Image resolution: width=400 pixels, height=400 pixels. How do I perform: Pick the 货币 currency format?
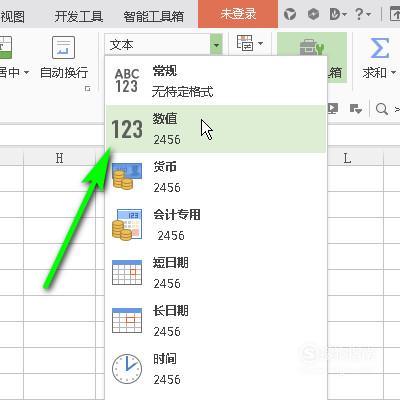(x=216, y=177)
